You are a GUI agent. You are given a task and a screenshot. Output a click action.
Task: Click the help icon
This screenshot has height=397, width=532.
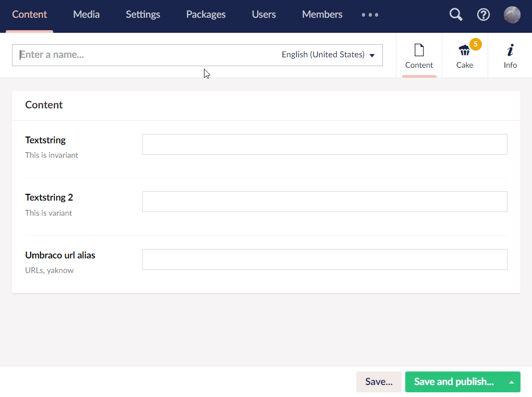click(x=483, y=15)
